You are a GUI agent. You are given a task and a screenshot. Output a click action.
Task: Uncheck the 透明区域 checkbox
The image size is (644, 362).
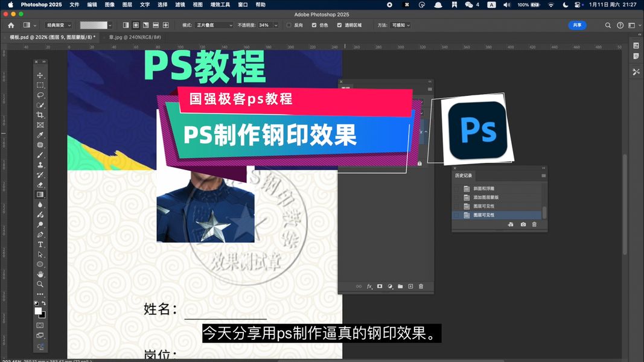coord(339,25)
